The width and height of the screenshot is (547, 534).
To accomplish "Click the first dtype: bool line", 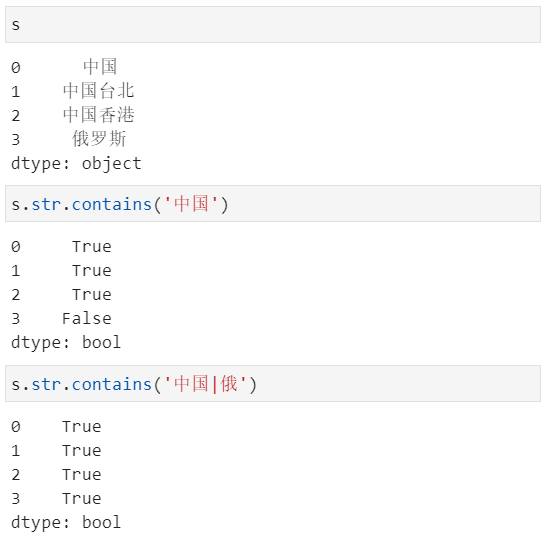I will click(66, 342).
